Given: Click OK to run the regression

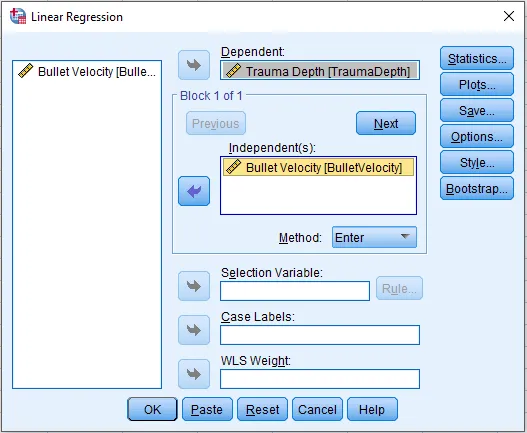Looking at the screenshot, I should (152, 409).
